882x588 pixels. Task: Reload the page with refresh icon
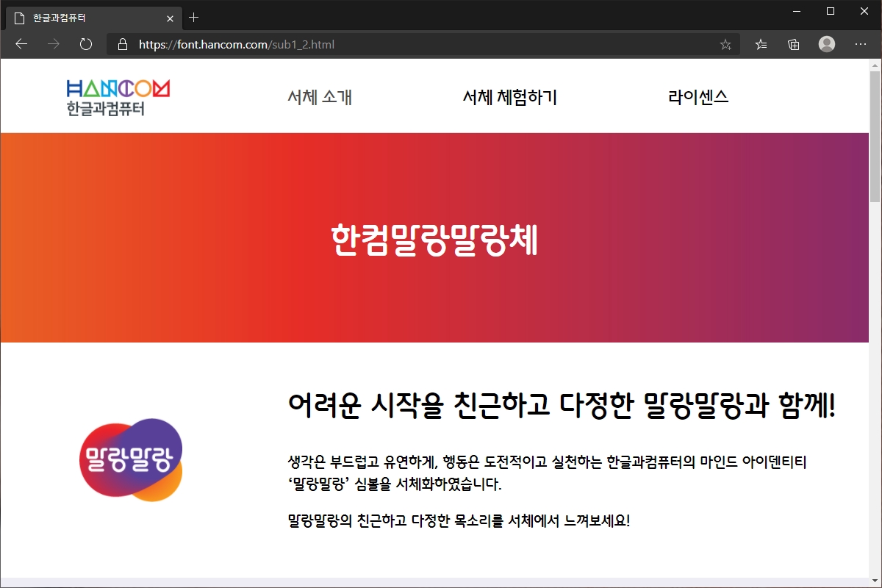coord(86,44)
